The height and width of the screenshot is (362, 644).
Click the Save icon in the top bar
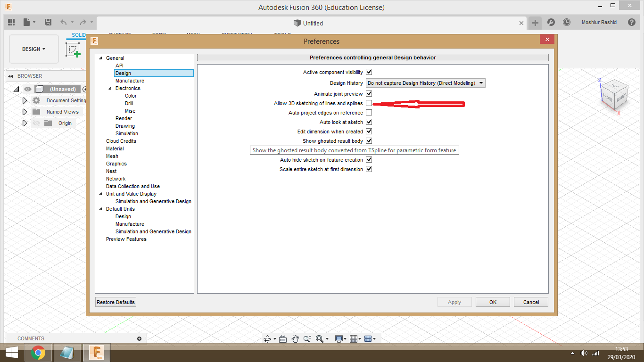pyautogui.click(x=48, y=22)
